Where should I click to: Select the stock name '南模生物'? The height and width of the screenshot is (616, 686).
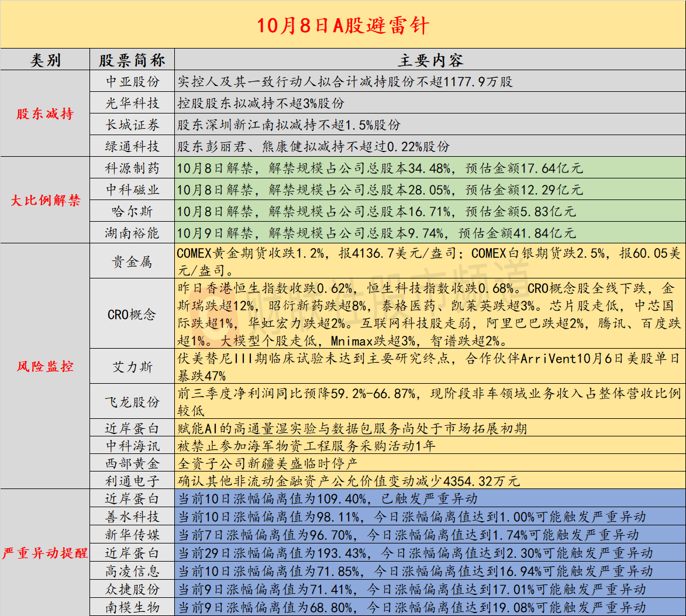[x=132, y=607]
